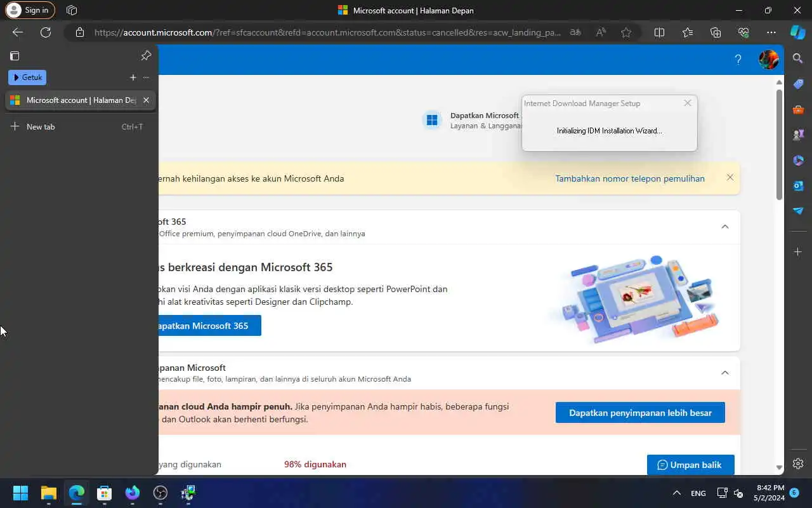Pin the vertical tabs pane

146,56
